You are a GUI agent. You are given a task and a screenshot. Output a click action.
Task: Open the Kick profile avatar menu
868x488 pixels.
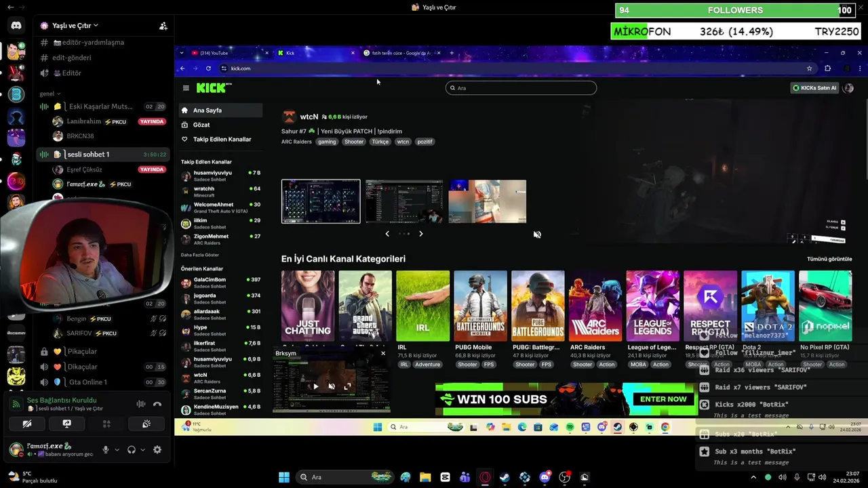848,88
